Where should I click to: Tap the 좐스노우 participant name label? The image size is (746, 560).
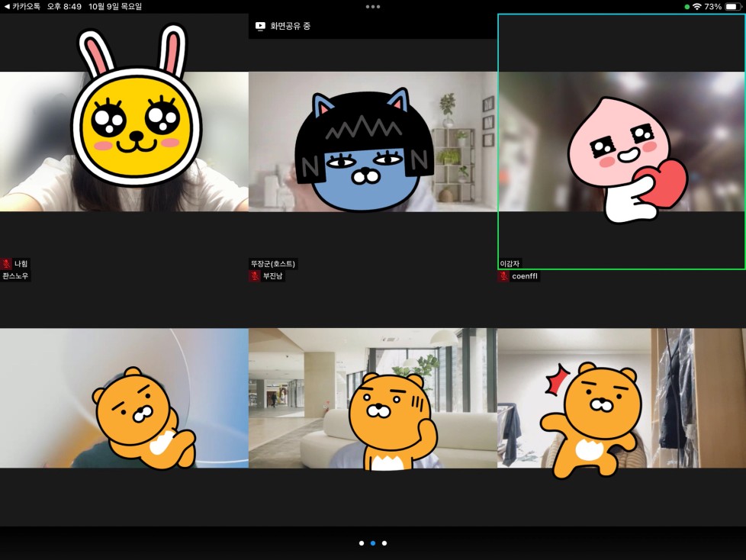pos(16,276)
